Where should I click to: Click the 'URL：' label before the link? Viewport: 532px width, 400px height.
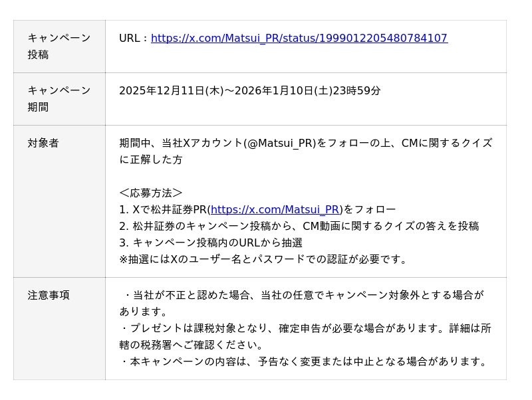coord(134,39)
